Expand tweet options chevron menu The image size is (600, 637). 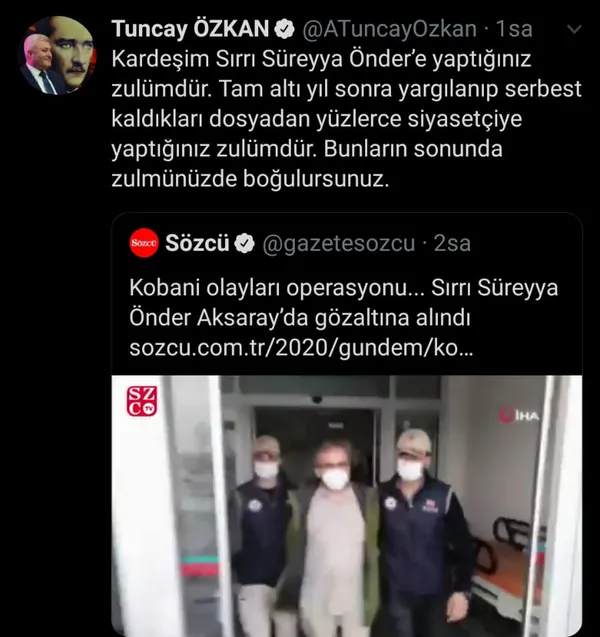pos(574,29)
